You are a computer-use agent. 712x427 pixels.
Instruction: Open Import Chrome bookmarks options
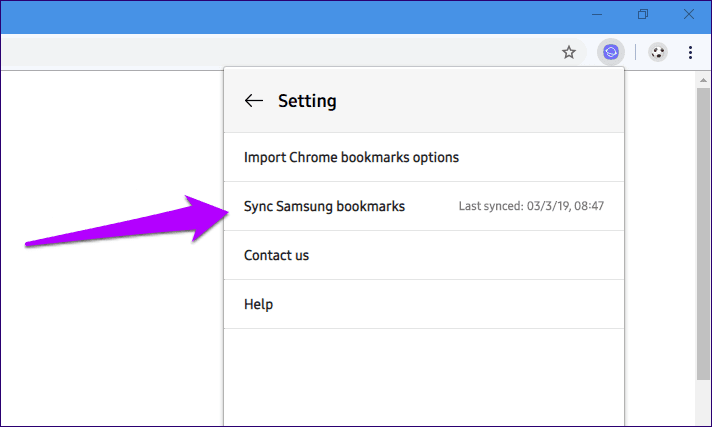pos(424,157)
